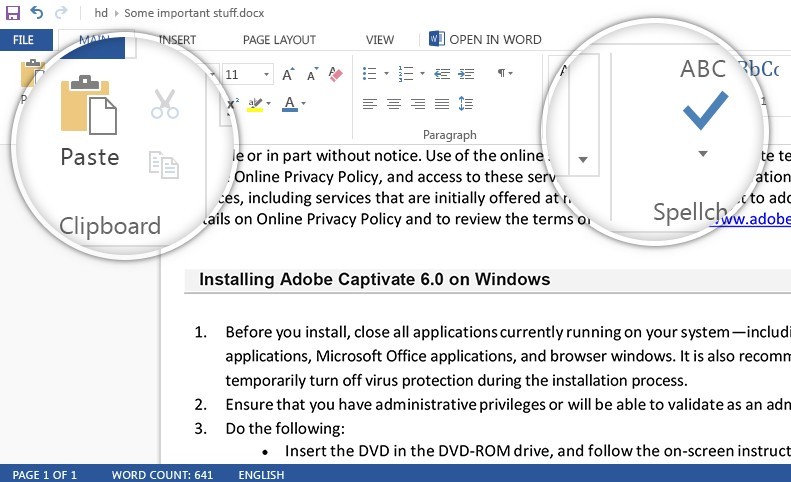Click PAGE 1 OF 1 in status bar

point(44,475)
